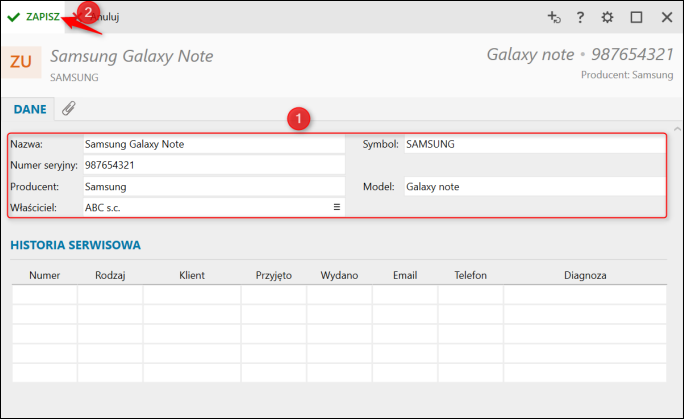
Task: Sort service history by Numer column
Action: click(x=44, y=275)
